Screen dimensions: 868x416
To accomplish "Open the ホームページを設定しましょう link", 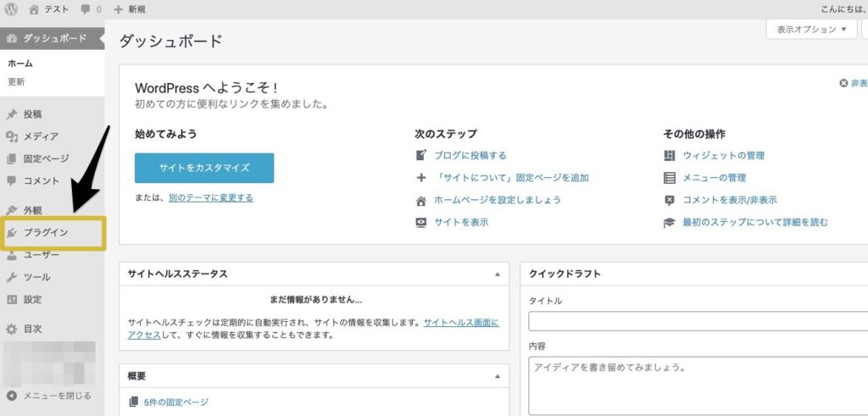I will click(x=497, y=200).
